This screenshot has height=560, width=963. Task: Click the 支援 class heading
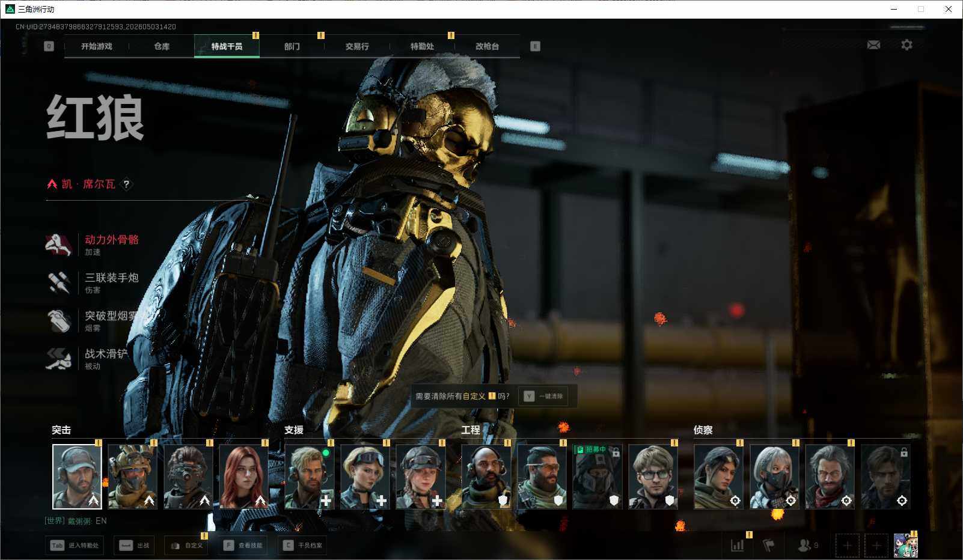pos(294,430)
